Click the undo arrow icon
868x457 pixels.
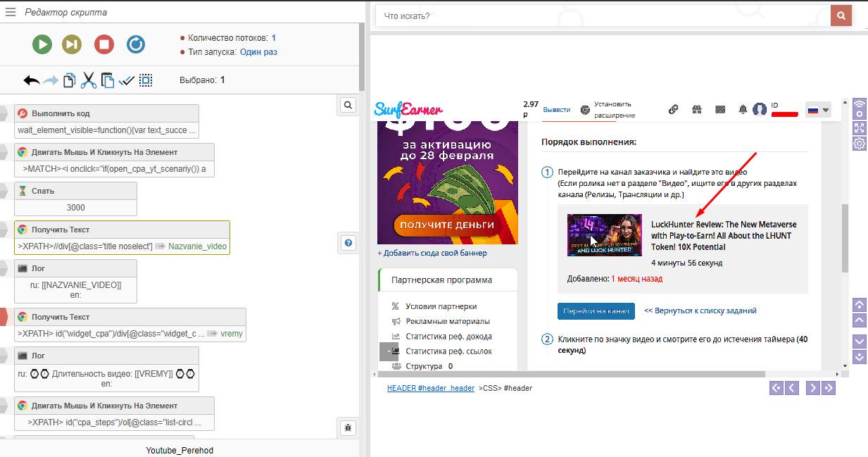pos(32,80)
